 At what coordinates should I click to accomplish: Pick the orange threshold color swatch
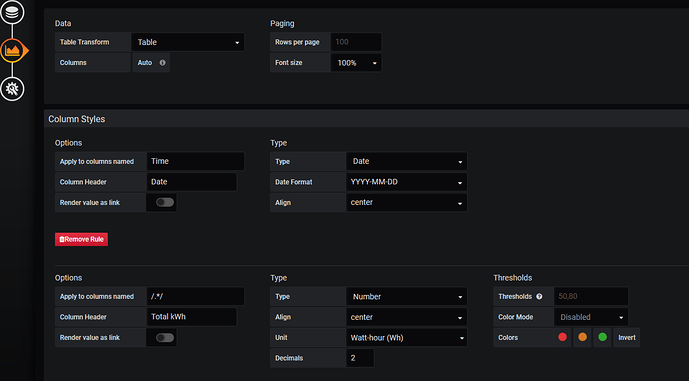(582, 337)
